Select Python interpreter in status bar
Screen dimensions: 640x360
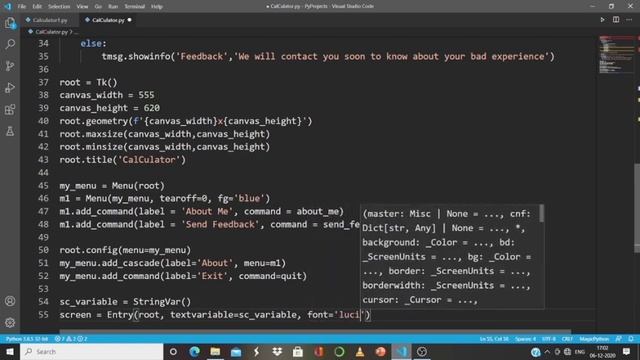click(27, 339)
